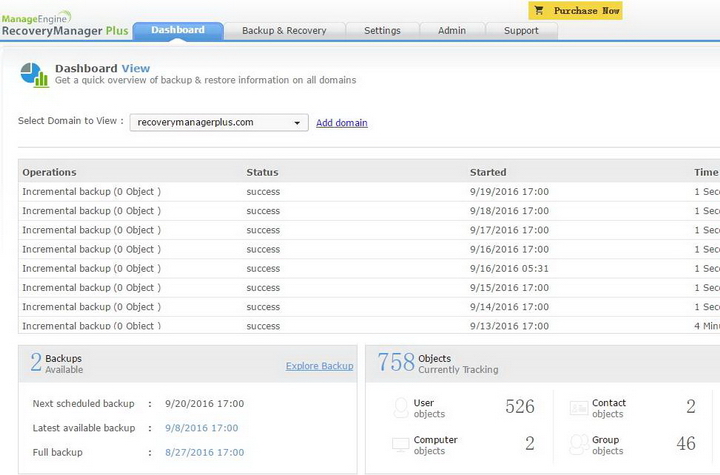Click the Purchase Now button
This screenshot has height=475, width=720.
pos(575,11)
